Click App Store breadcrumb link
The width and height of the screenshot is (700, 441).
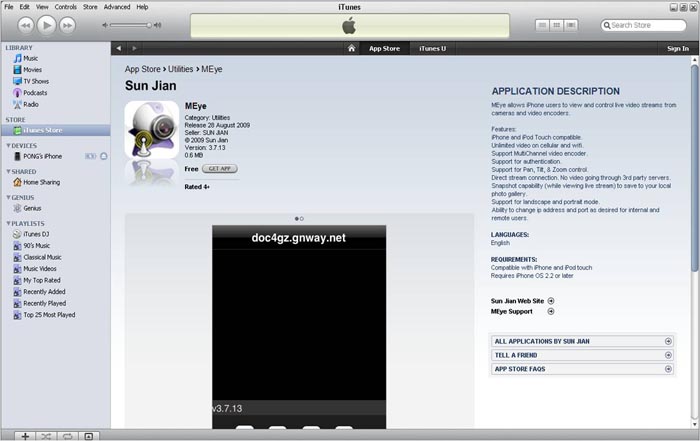pos(142,69)
